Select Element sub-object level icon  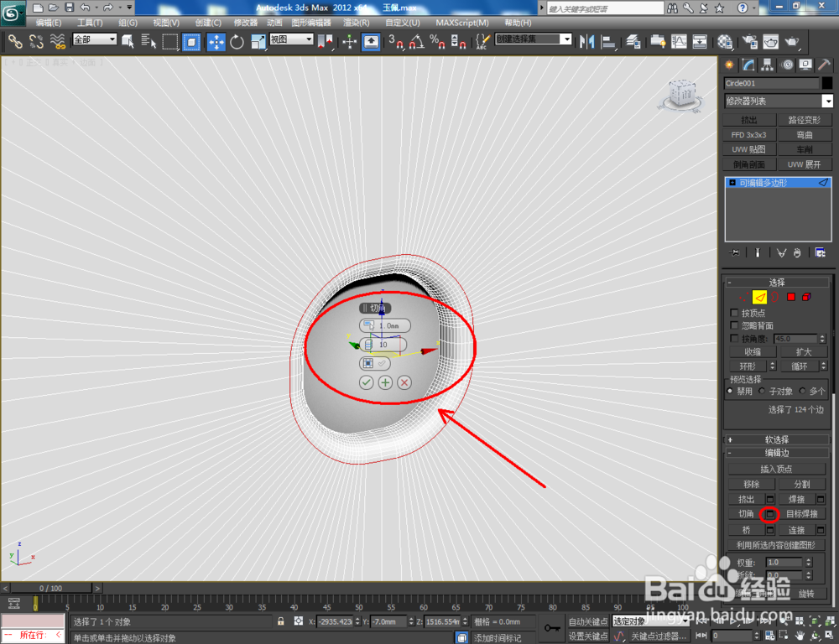(806, 297)
